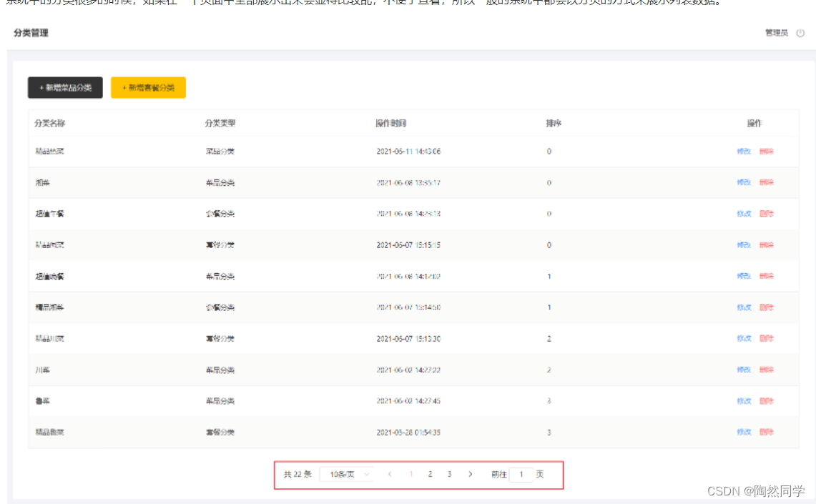Screen dimensions: 816x504
Task: Click timestamp 2021-06-11 14:43:06
Action: pyautogui.click(x=408, y=152)
